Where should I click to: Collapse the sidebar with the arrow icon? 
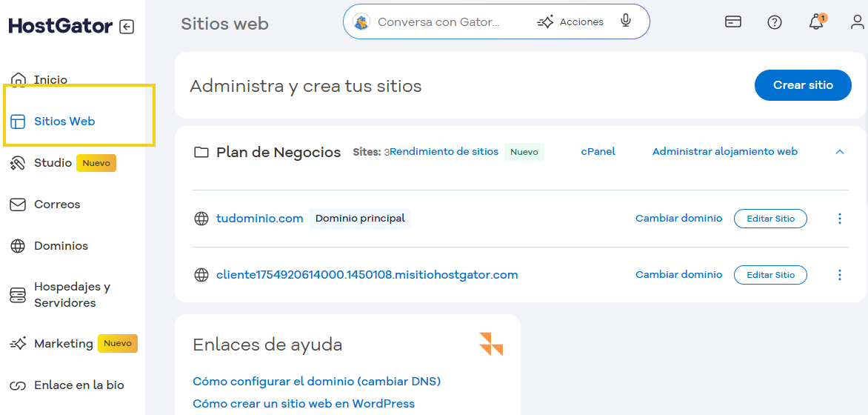[127, 26]
